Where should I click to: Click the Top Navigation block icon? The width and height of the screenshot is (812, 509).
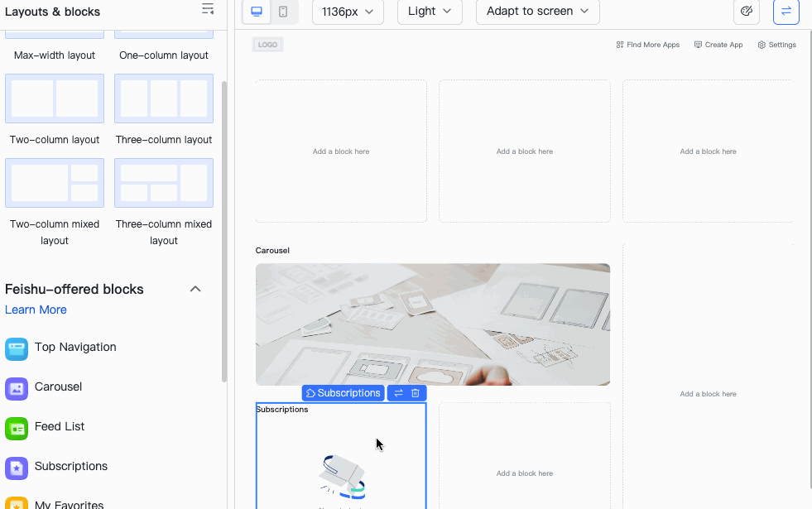point(17,349)
